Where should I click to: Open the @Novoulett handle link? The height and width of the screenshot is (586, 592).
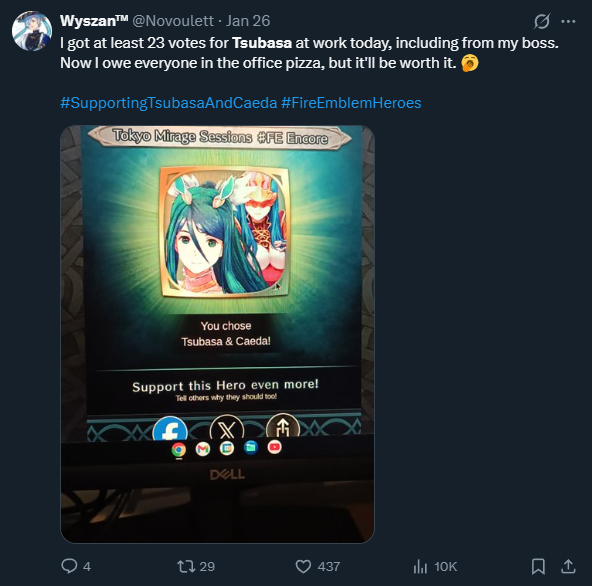[x=173, y=21]
